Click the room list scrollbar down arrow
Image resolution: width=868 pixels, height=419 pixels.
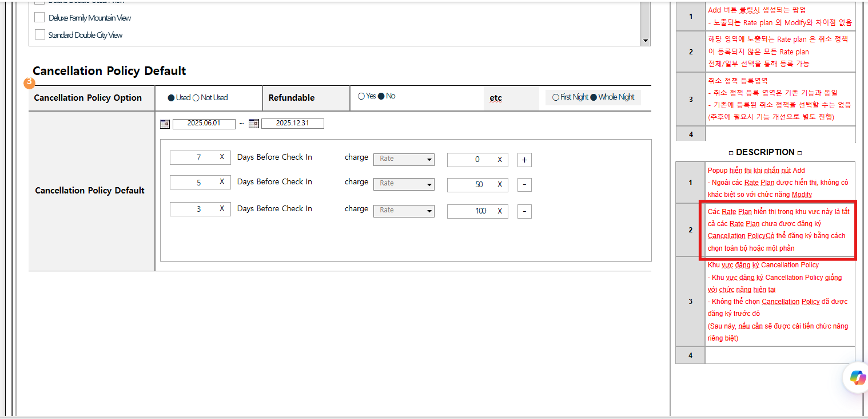pos(646,41)
